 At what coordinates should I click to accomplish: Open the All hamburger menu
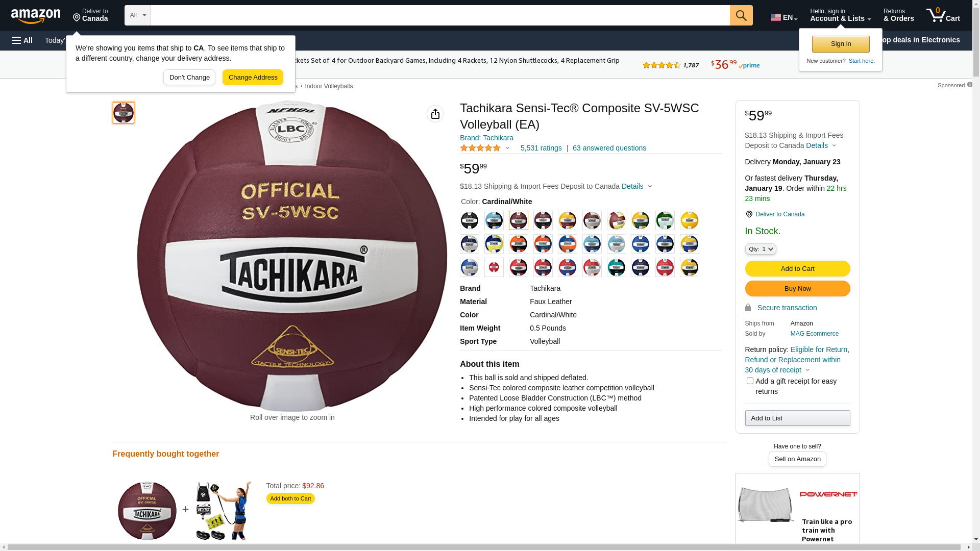click(x=22, y=40)
